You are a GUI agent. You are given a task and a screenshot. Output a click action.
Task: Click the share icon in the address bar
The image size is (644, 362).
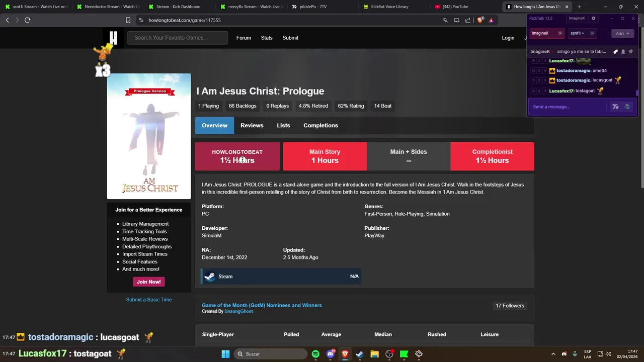(468, 20)
